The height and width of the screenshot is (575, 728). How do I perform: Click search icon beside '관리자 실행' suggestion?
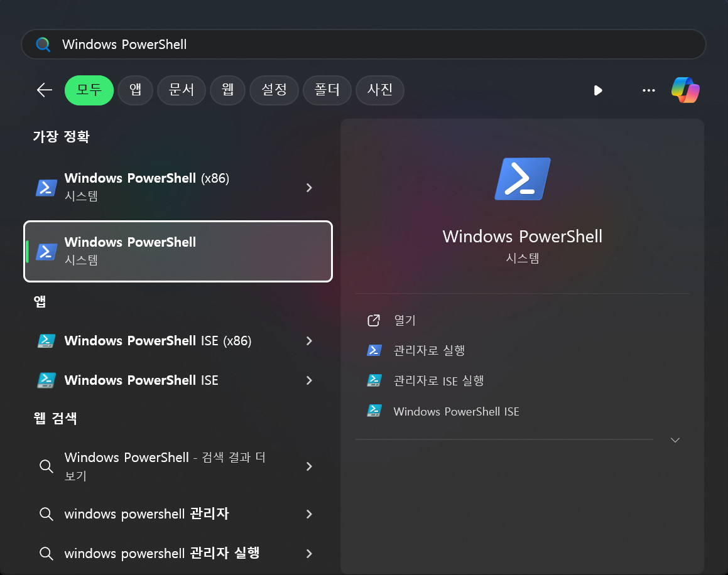[46, 554]
